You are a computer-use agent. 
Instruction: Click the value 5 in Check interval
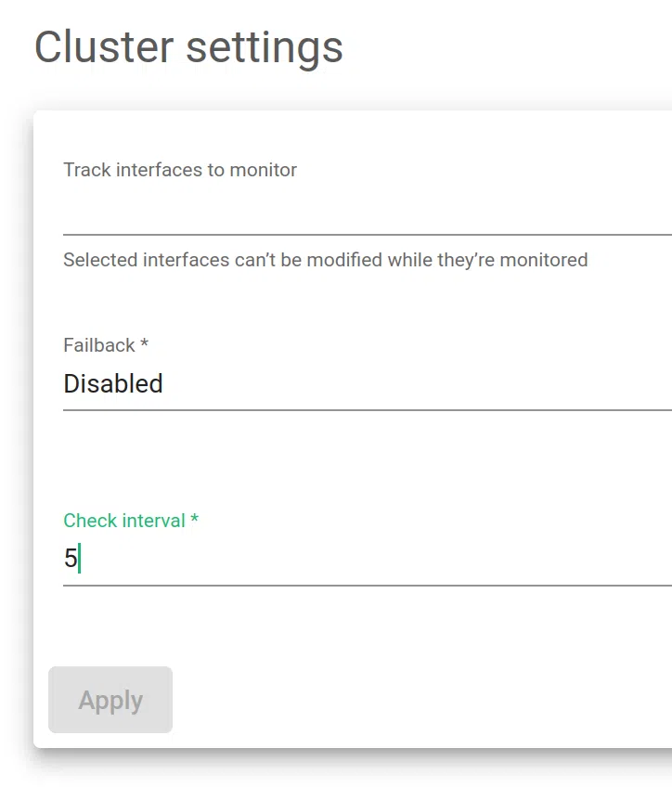click(x=70, y=559)
